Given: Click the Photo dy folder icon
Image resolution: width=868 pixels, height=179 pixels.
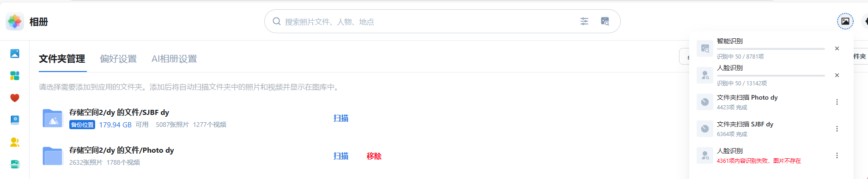Looking at the screenshot, I should [x=53, y=156].
